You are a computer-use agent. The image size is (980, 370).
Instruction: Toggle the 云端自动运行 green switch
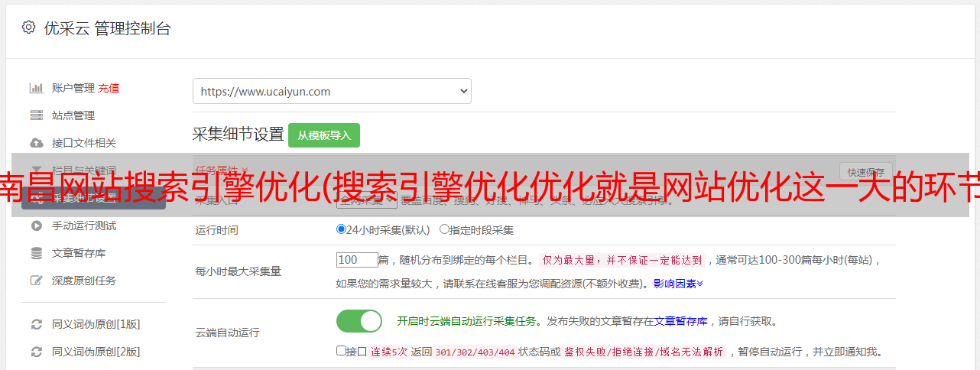tap(359, 321)
